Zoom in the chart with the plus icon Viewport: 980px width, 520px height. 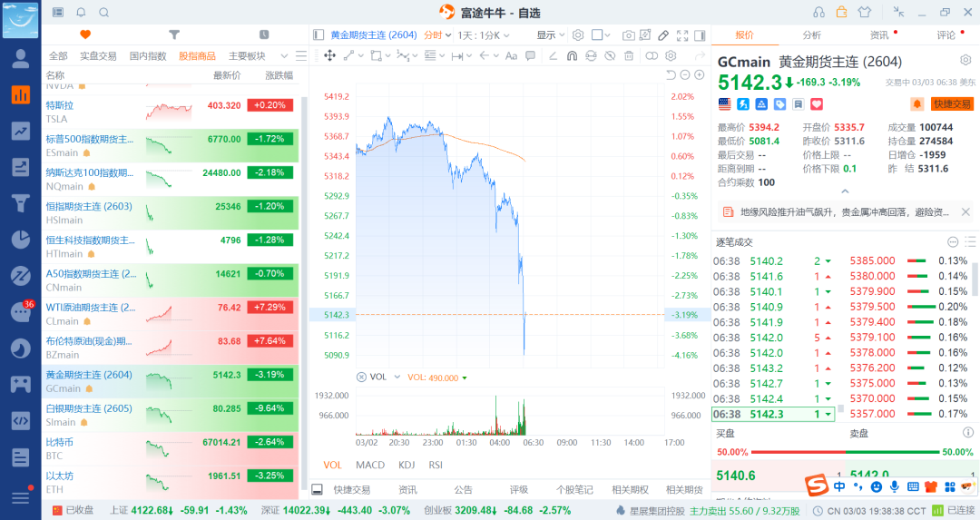700,75
